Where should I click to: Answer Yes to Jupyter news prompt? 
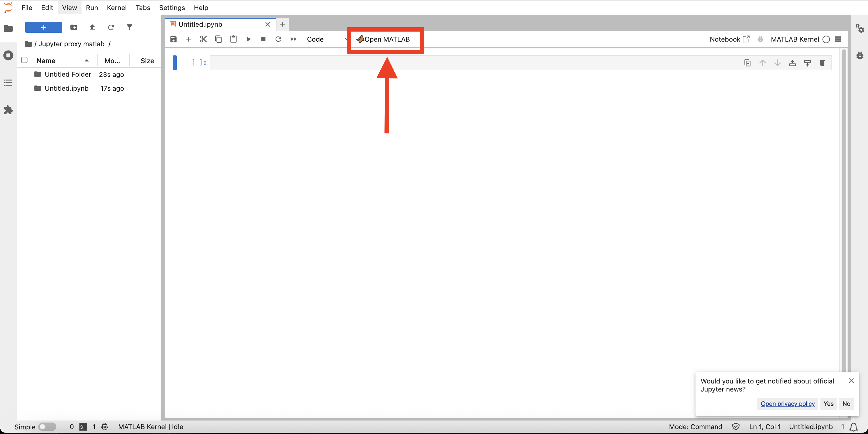(828, 404)
